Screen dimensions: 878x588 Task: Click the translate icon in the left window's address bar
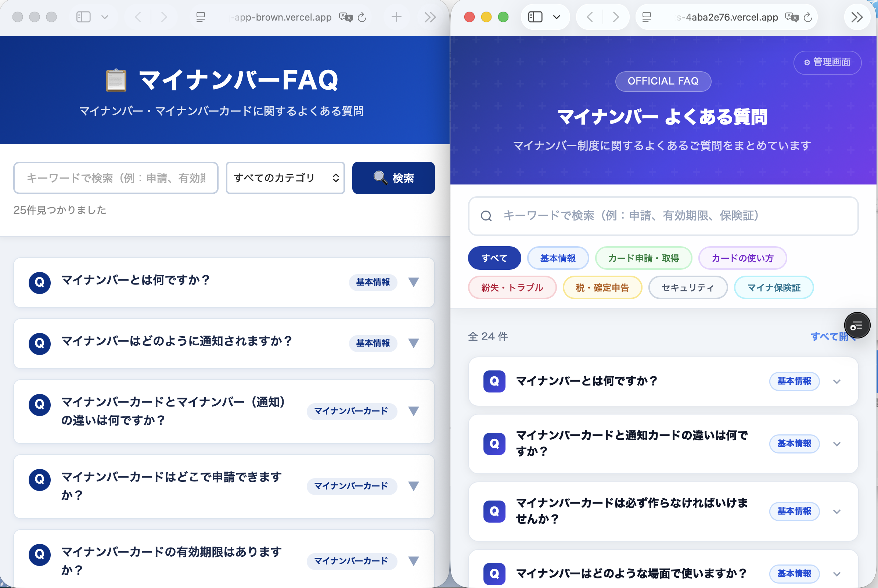tap(345, 17)
